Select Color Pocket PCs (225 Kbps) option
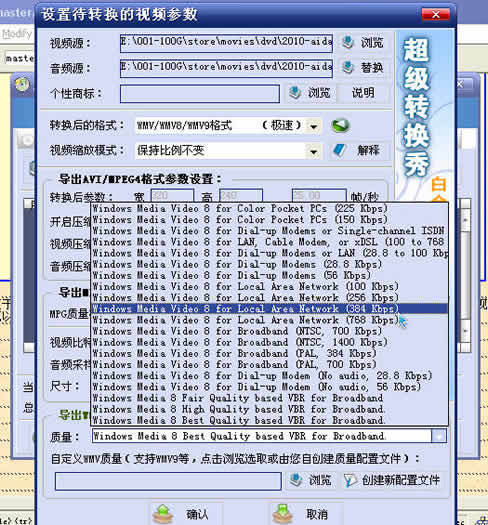 click(270, 209)
